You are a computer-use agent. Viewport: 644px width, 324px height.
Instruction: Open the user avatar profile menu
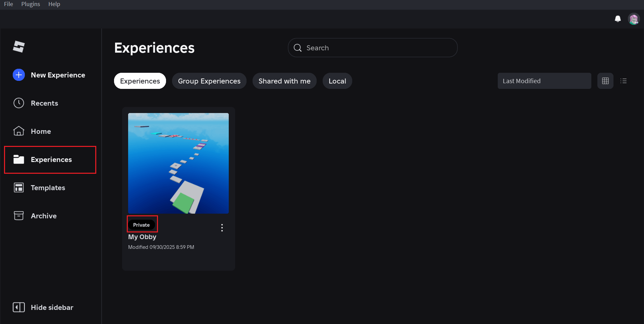pyautogui.click(x=634, y=19)
